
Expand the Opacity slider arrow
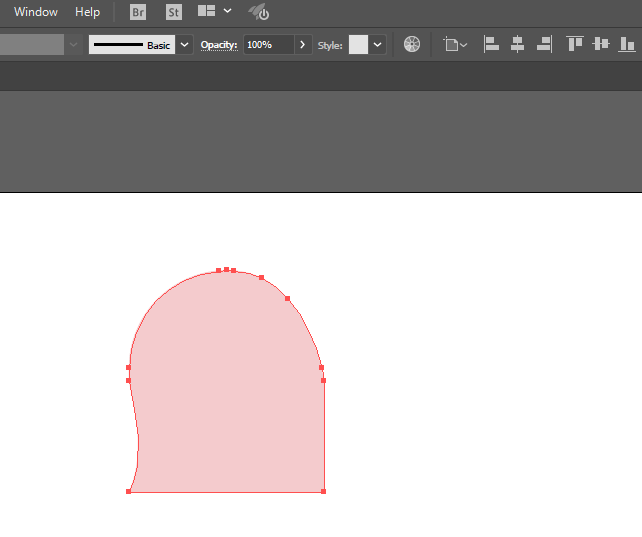coord(303,45)
